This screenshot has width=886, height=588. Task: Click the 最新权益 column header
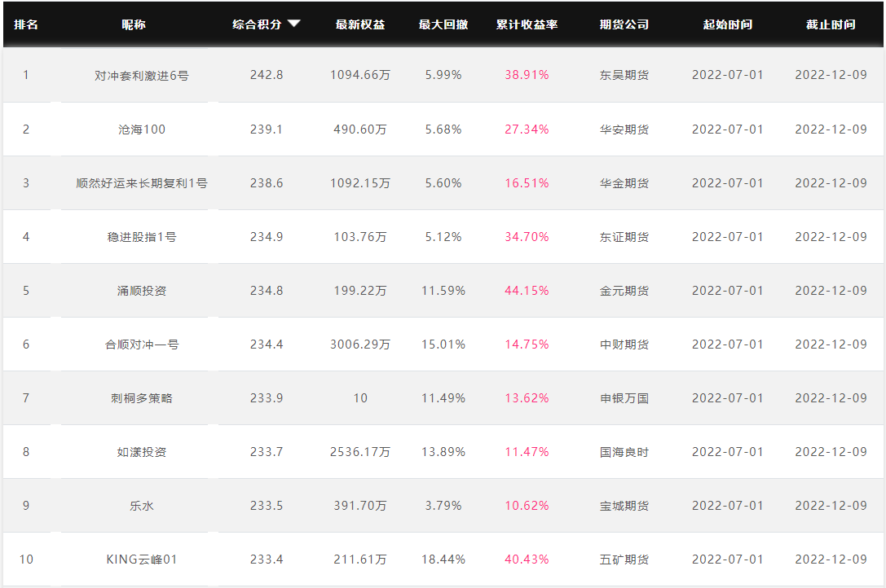pyautogui.click(x=360, y=24)
